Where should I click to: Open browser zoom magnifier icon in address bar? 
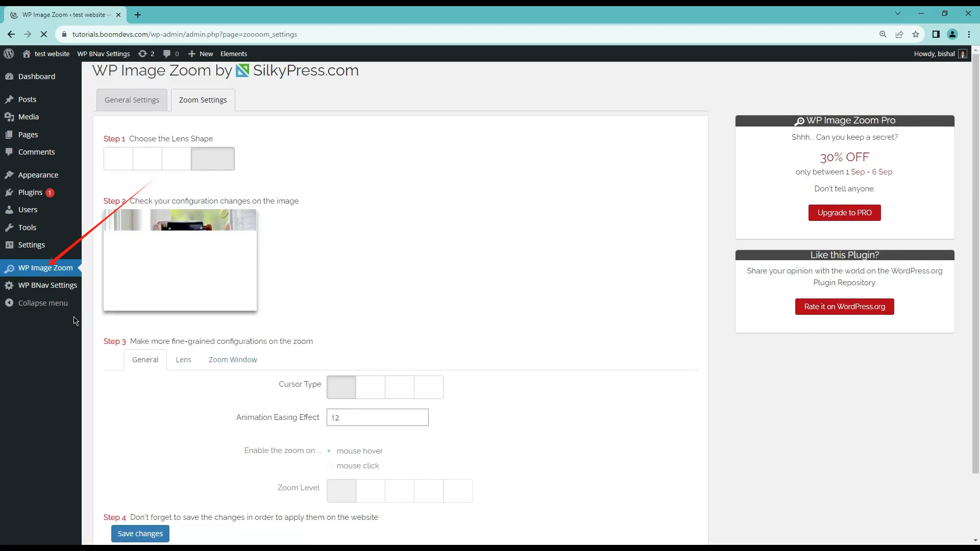[x=883, y=34]
